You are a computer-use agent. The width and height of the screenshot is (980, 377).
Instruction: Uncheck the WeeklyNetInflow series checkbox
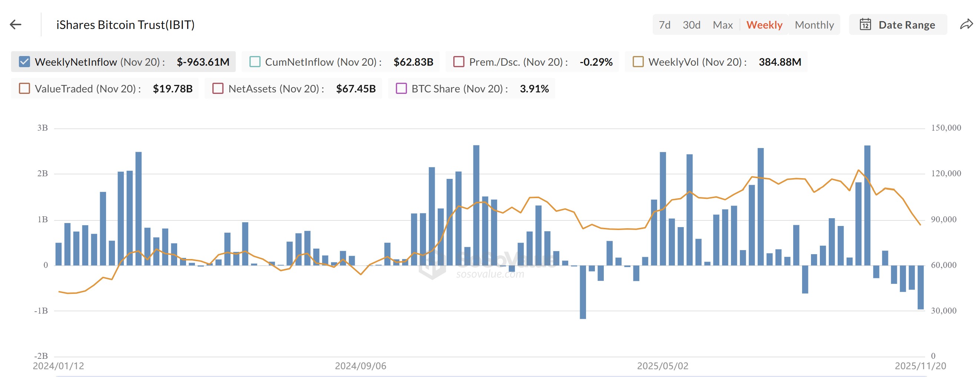pos(24,61)
